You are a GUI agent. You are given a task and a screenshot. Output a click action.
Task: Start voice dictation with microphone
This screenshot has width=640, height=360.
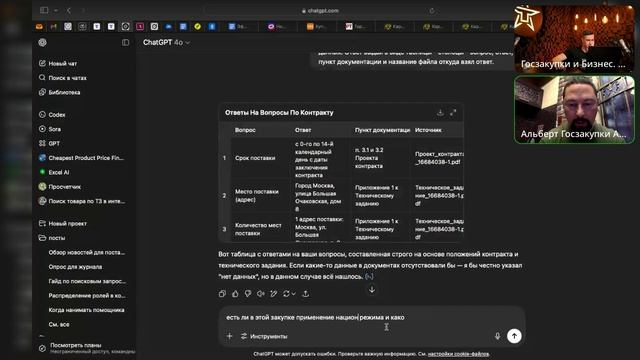coord(497,336)
